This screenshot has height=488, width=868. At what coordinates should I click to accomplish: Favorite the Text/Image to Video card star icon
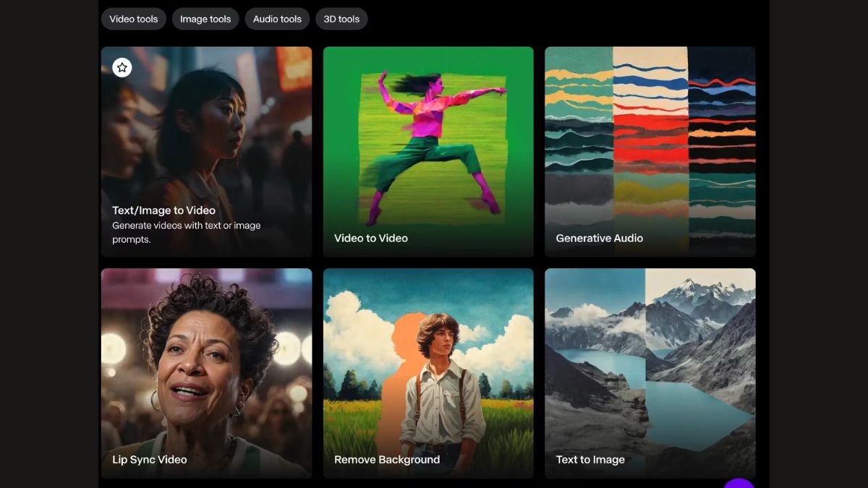coord(122,67)
